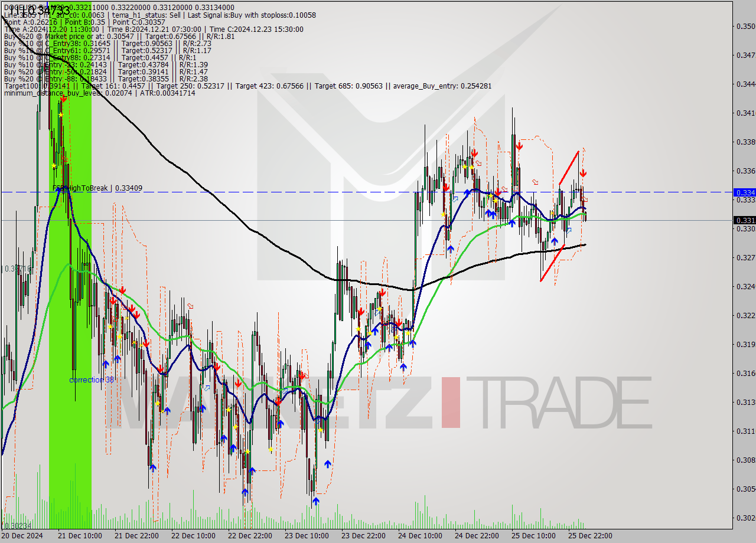Select the 'correction 38' label
756x543 pixels.
click(x=92, y=380)
